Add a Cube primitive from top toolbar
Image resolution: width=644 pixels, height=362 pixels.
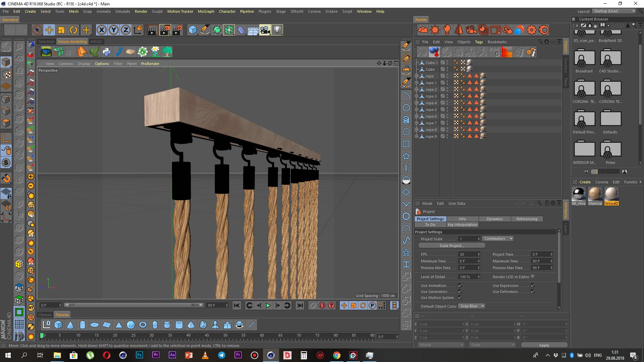coord(193,30)
